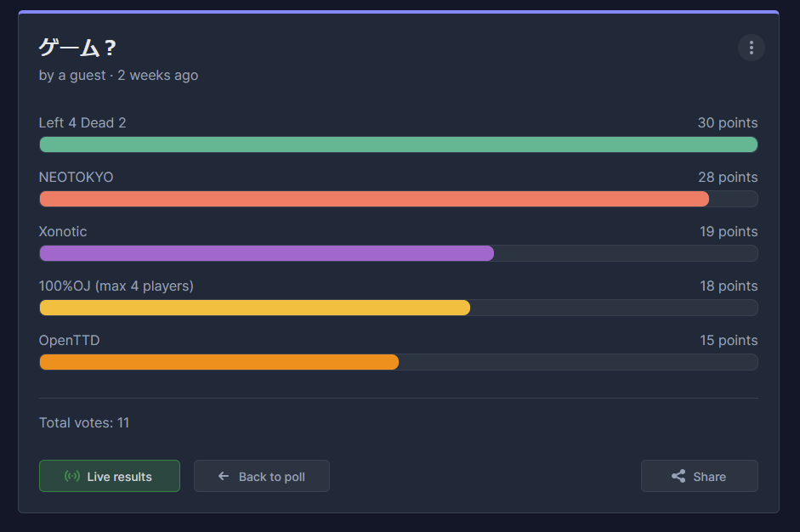
Task: Select the Left 4 Dead 2 label
Action: [82, 123]
